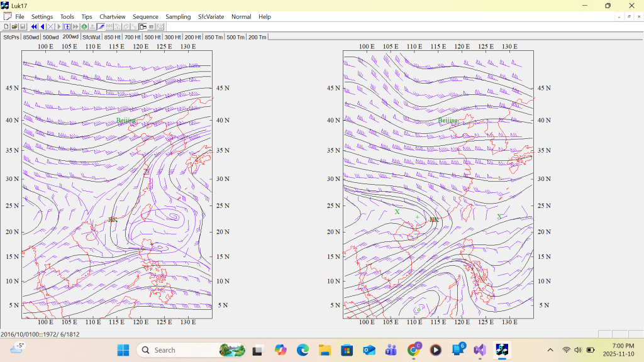Expand the SfcVariate menu
This screenshot has width=644, height=362.
point(211,16)
